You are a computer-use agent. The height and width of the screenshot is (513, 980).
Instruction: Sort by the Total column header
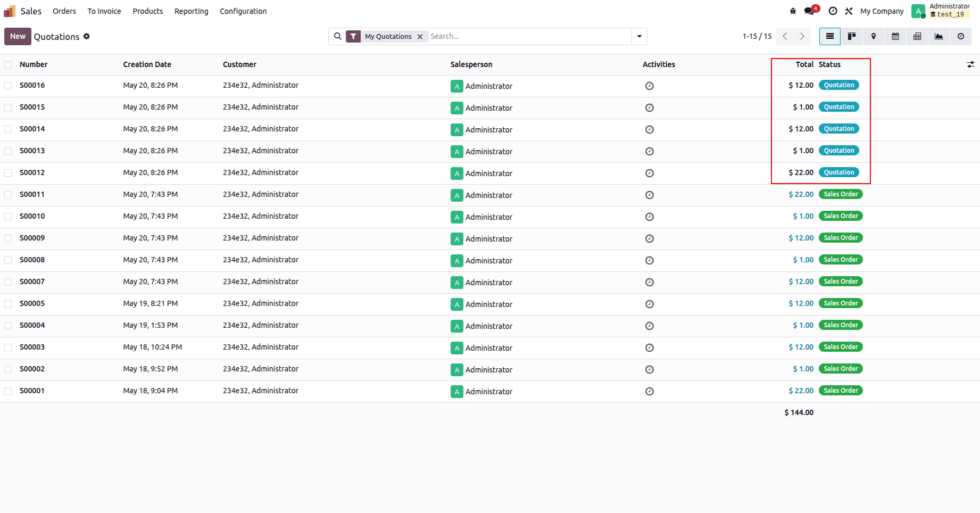804,64
